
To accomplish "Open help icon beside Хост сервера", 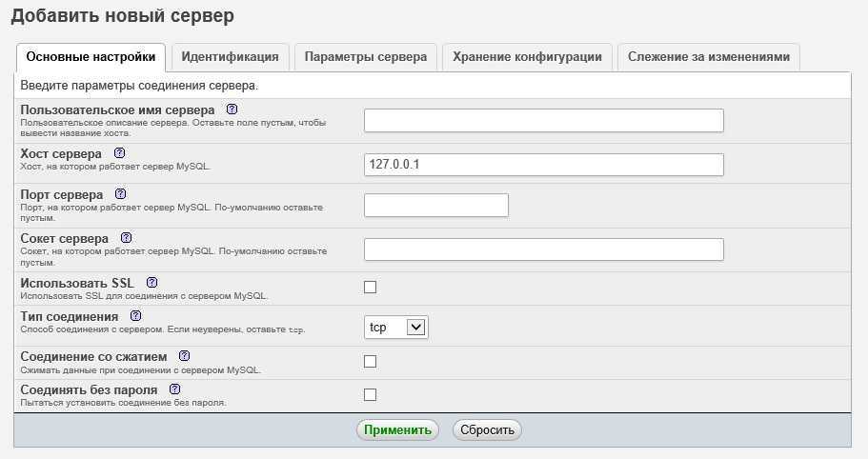I will coord(119,152).
